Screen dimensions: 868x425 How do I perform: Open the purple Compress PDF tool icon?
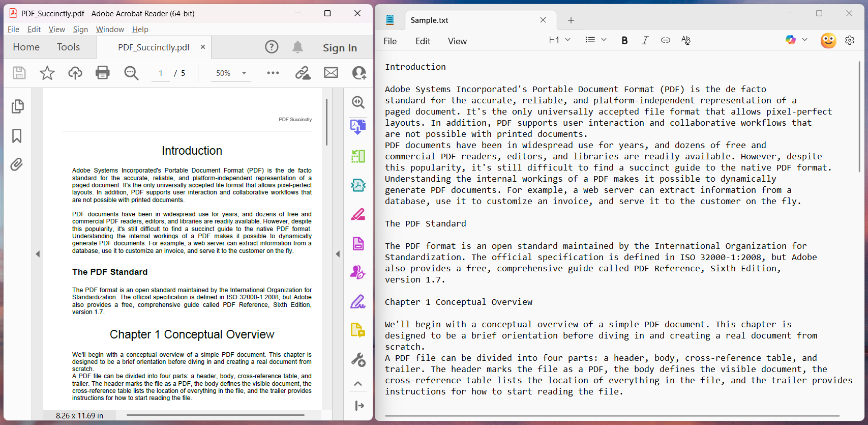point(358,244)
